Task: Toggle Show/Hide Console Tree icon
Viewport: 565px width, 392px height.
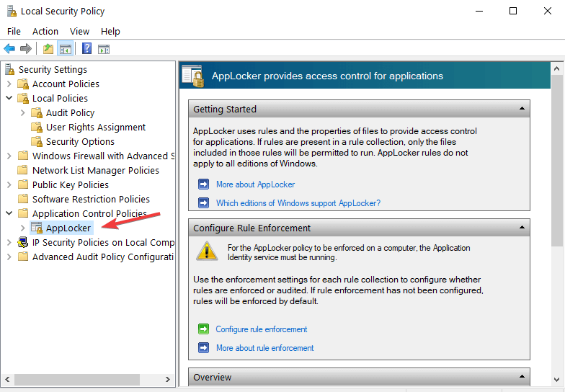Action: 66,49
